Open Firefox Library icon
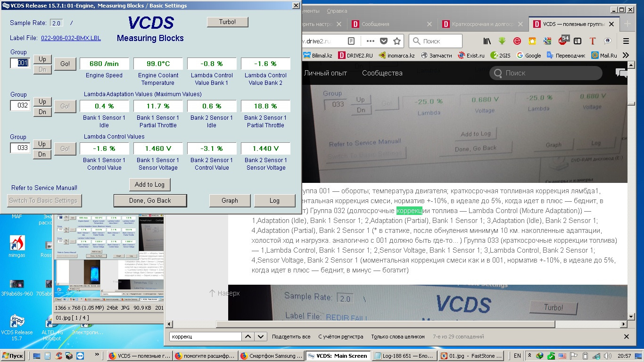The width and height of the screenshot is (644, 362). tap(487, 41)
